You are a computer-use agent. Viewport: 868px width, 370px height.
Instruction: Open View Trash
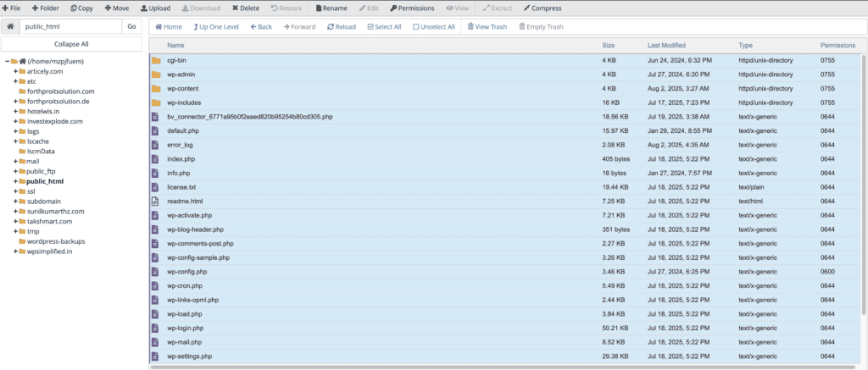tap(487, 26)
